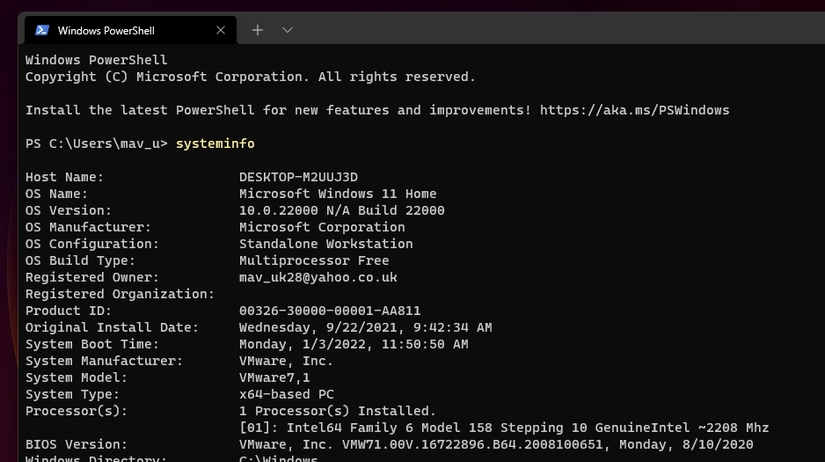Click the Microsoft Windows 11 Home value

click(337, 194)
